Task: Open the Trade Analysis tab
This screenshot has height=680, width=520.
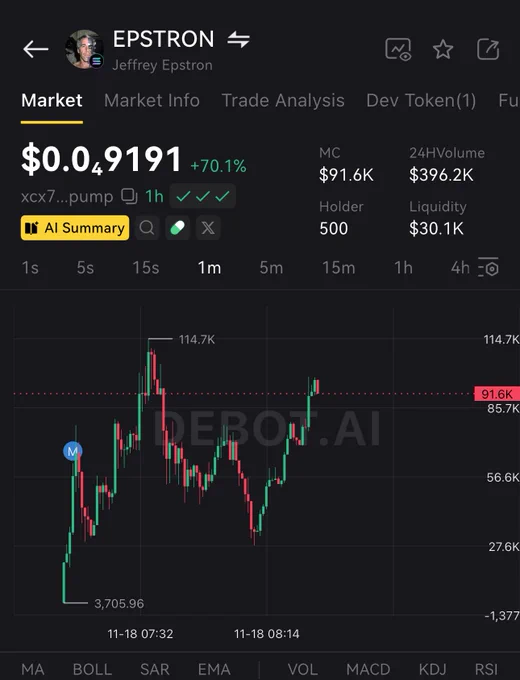Action: 283,101
